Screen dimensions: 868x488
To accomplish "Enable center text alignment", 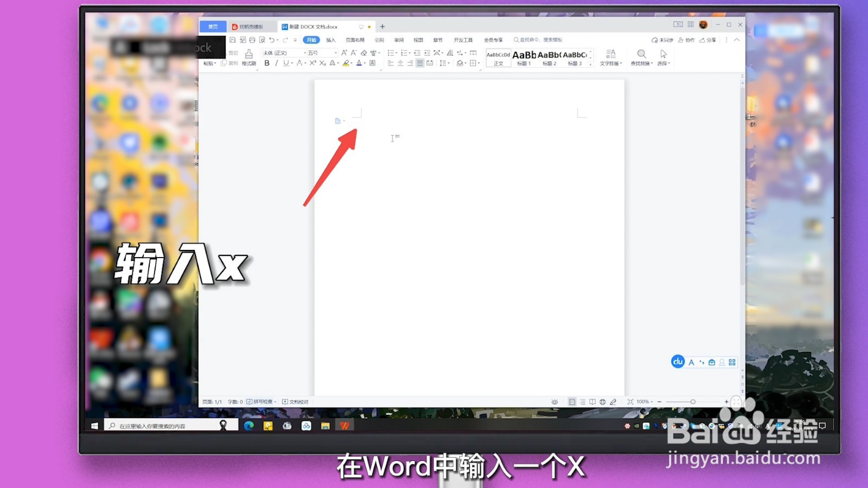I will click(400, 63).
